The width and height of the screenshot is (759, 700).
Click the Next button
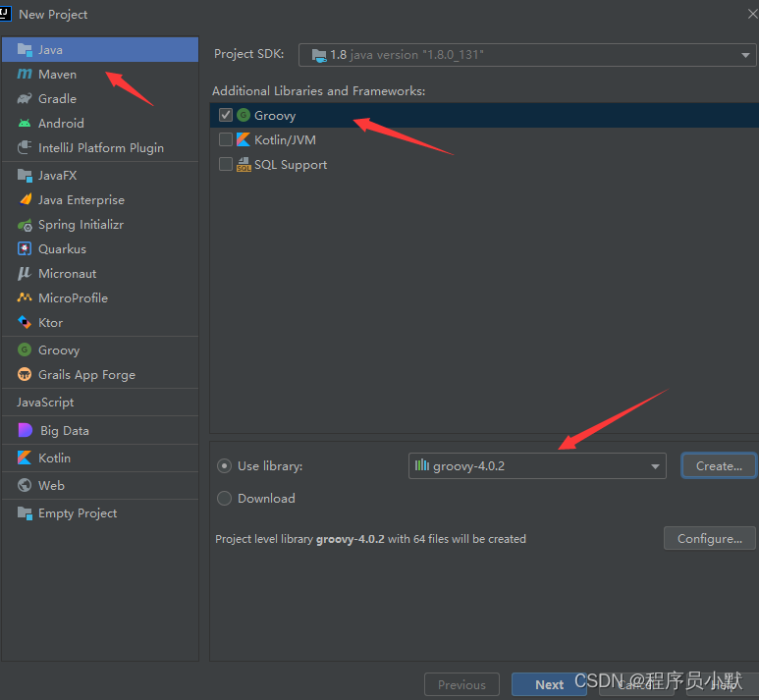click(549, 684)
